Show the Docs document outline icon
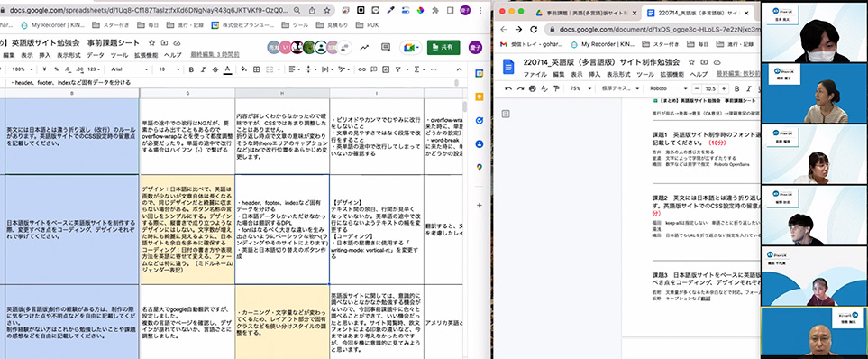868x359 pixels. point(506,114)
